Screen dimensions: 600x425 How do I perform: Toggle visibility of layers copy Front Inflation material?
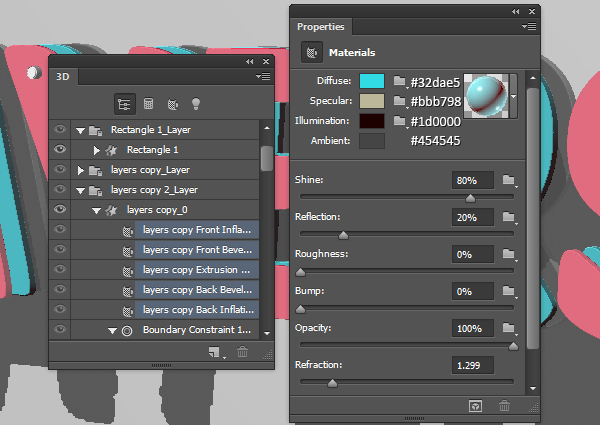(x=60, y=229)
